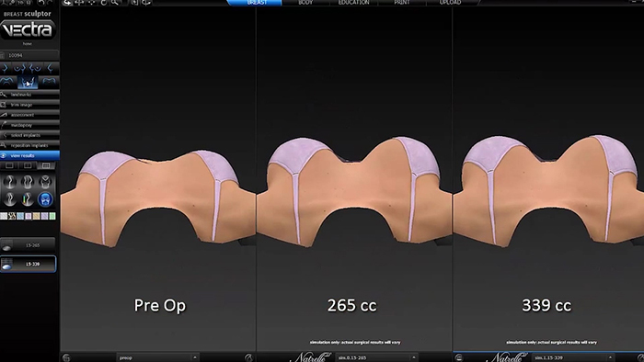Click the active blue display mode button
Image resolution: width=644 pixels, height=362 pixels.
tap(45, 199)
